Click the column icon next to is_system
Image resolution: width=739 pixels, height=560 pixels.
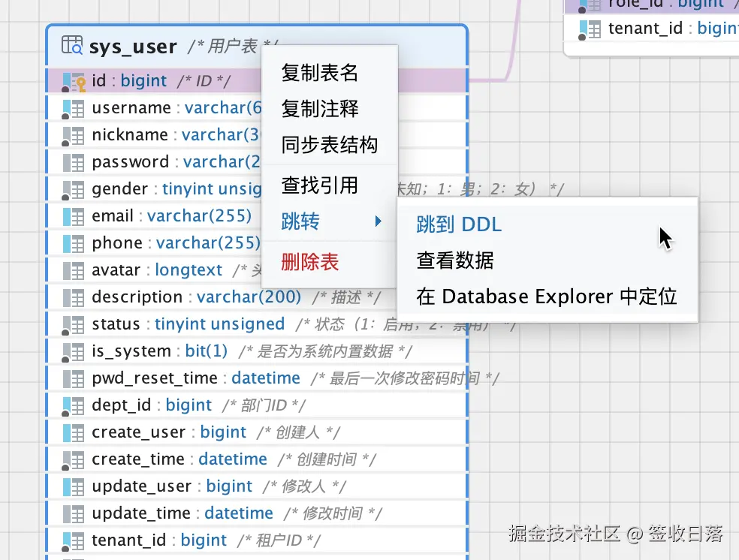coord(74,352)
